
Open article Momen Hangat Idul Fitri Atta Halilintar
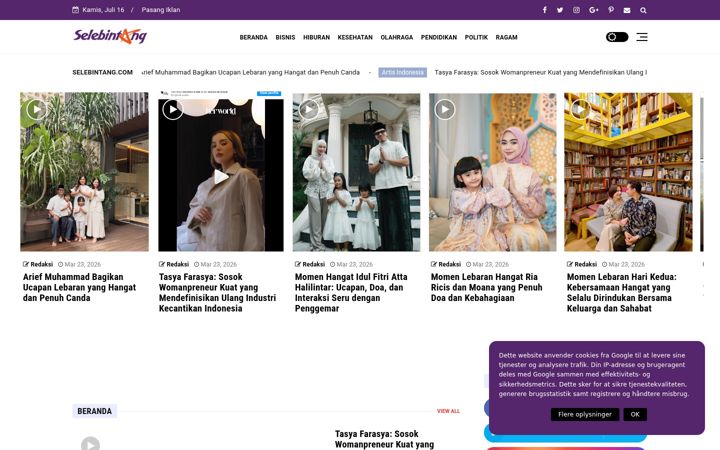click(x=351, y=292)
